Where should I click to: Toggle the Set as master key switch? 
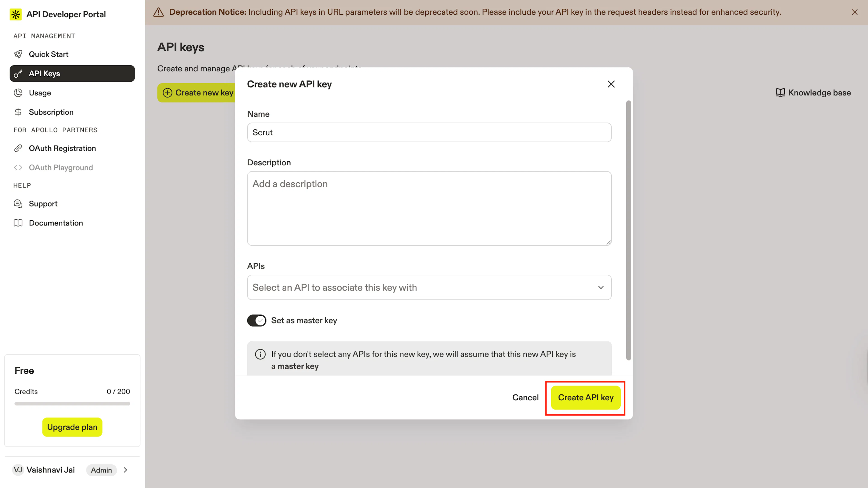tap(257, 321)
